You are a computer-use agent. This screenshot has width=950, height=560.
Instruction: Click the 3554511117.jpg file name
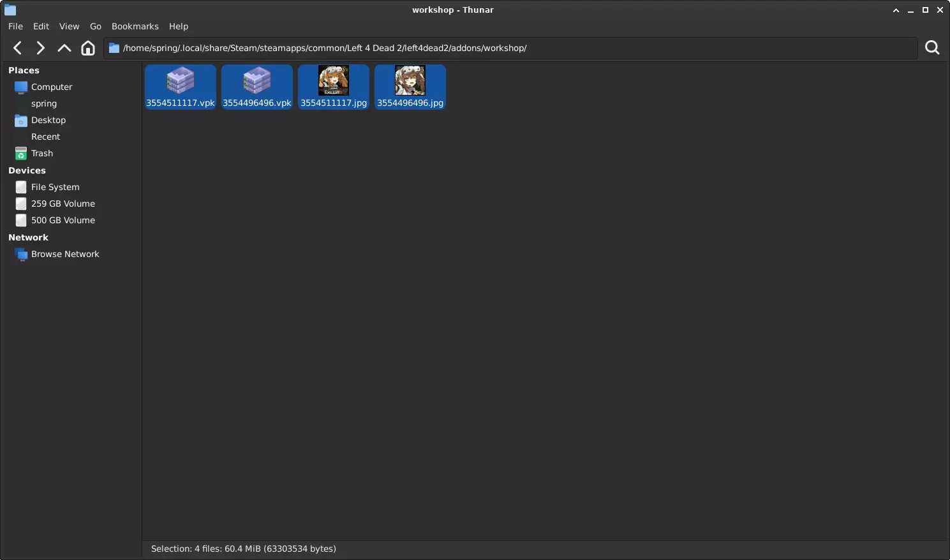pyautogui.click(x=334, y=103)
